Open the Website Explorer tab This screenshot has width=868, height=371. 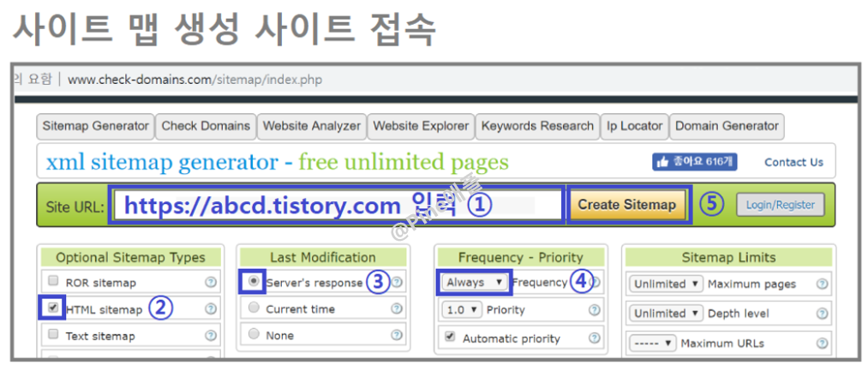pos(421,126)
